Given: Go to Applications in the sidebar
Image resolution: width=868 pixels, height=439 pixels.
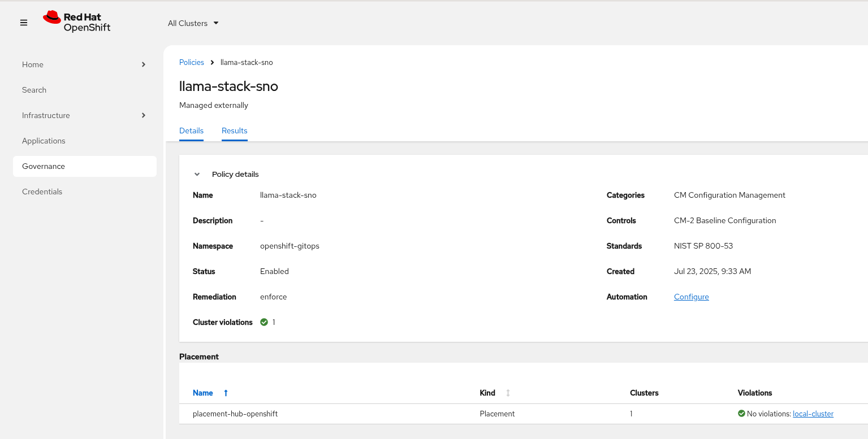Looking at the screenshot, I should 44,141.
